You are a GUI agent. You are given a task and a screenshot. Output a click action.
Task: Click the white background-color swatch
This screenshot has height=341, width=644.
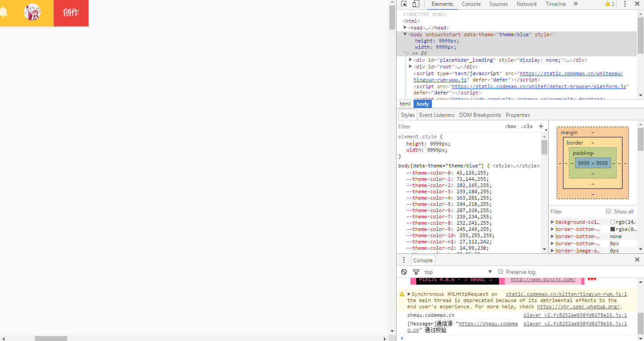click(613, 222)
